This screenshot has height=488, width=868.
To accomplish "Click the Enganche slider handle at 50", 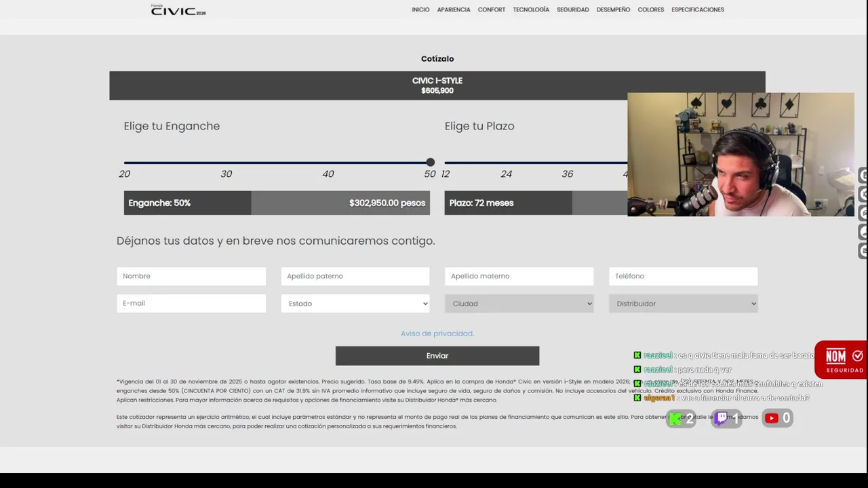I will point(430,162).
